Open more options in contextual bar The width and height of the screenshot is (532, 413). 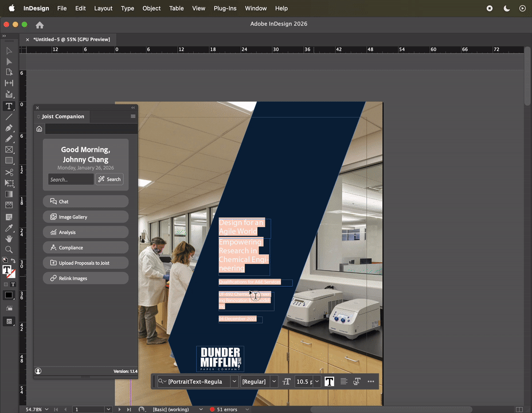pos(371,381)
